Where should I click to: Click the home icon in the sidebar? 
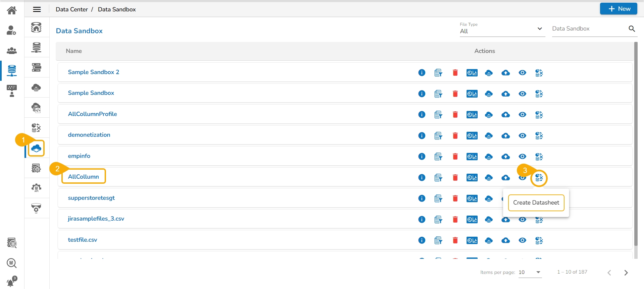pyautogui.click(x=12, y=10)
